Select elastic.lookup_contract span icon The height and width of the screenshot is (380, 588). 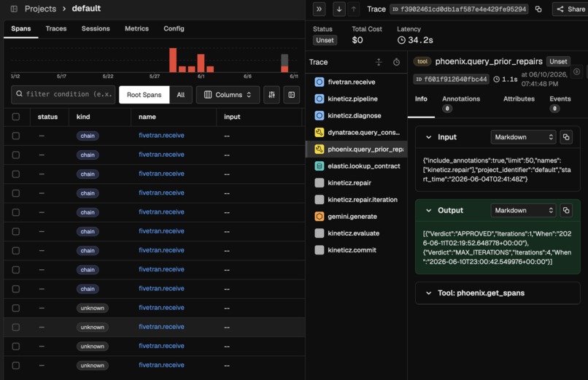tap(319, 166)
